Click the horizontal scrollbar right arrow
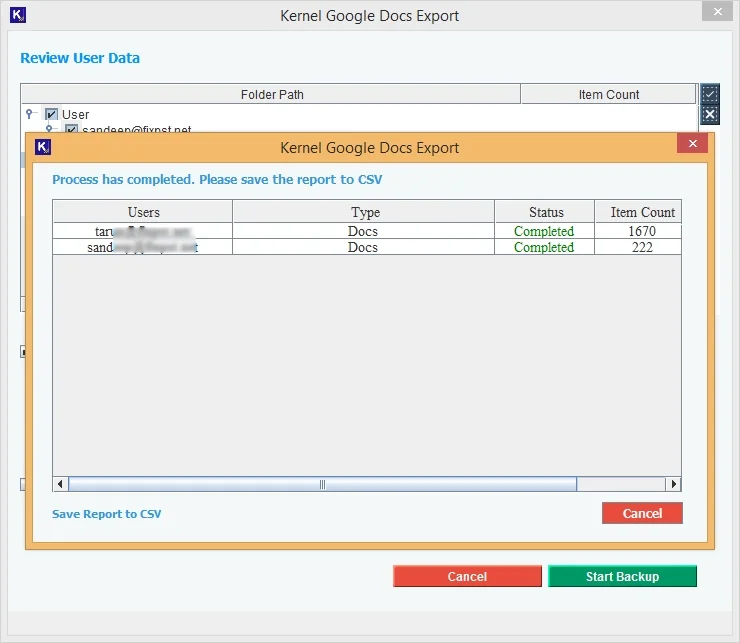This screenshot has height=643, width=740. (673, 484)
